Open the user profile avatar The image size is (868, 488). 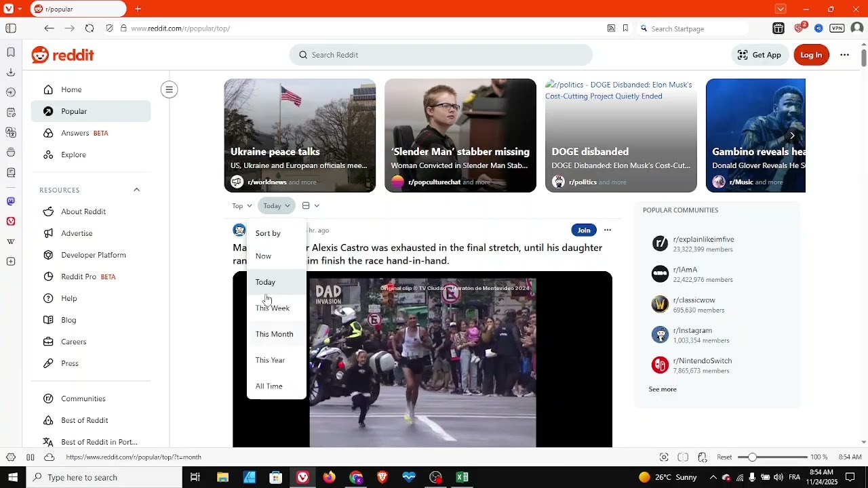pos(857,28)
